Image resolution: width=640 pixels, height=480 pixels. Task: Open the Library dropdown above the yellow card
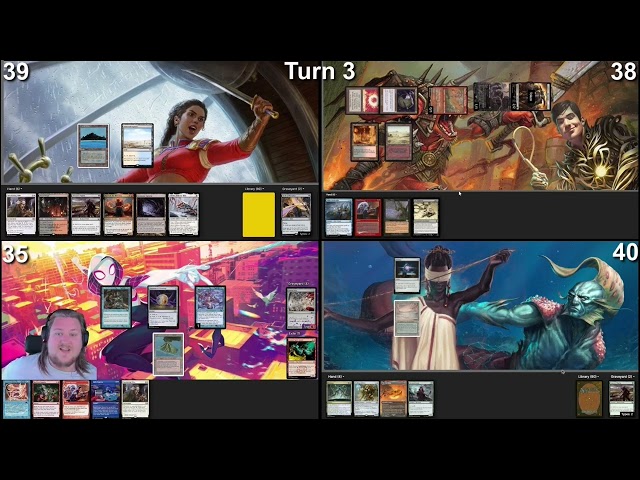click(x=254, y=189)
